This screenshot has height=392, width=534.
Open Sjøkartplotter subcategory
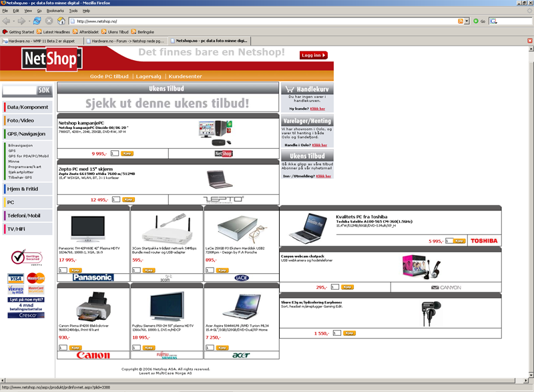coord(21,172)
